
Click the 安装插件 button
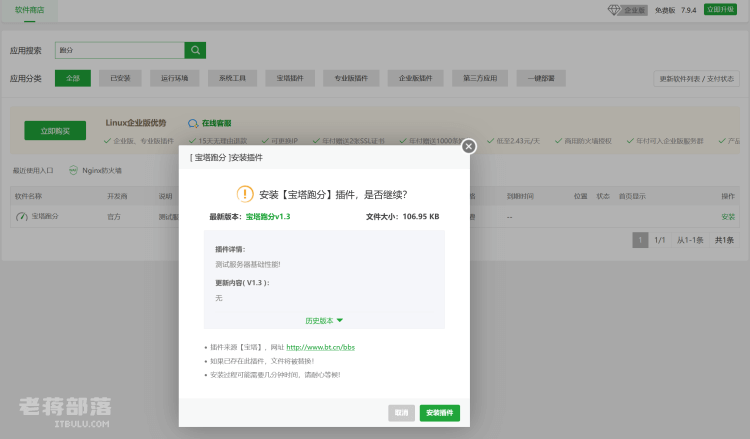[440, 413]
